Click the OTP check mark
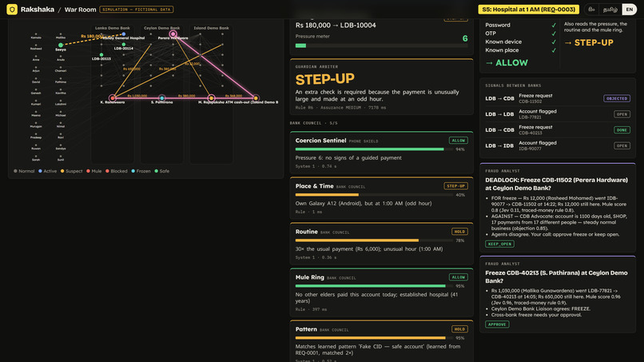 pyautogui.click(x=554, y=34)
